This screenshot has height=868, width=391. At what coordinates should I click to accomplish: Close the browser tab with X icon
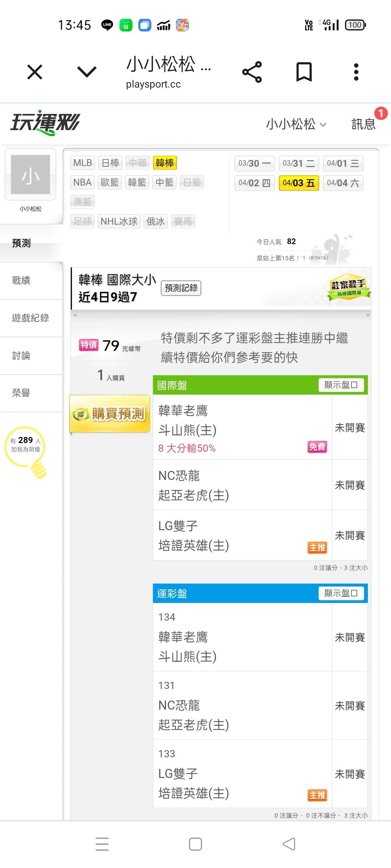tap(35, 72)
